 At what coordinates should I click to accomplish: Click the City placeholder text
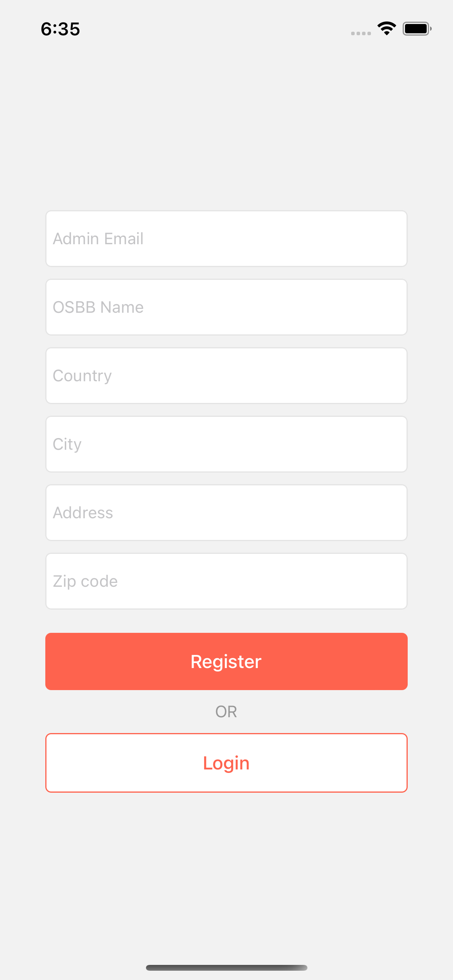pyautogui.click(x=67, y=444)
